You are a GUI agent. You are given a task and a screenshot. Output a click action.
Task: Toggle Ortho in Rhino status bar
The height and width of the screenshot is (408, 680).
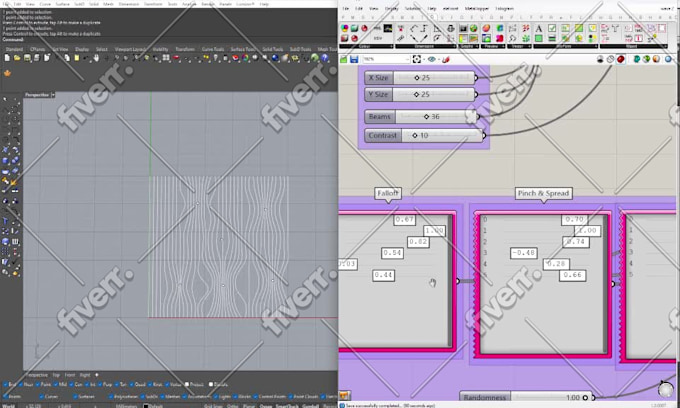click(x=232, y=406)
